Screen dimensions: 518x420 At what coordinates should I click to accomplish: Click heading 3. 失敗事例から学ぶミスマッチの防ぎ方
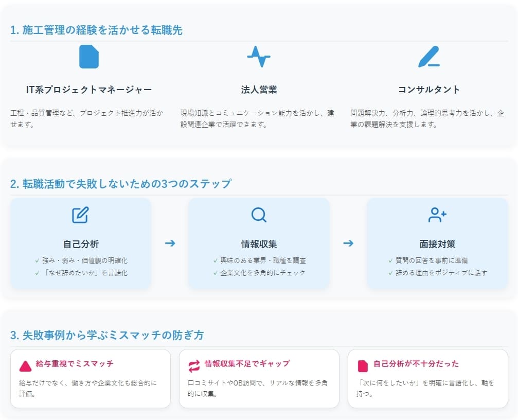106,335
